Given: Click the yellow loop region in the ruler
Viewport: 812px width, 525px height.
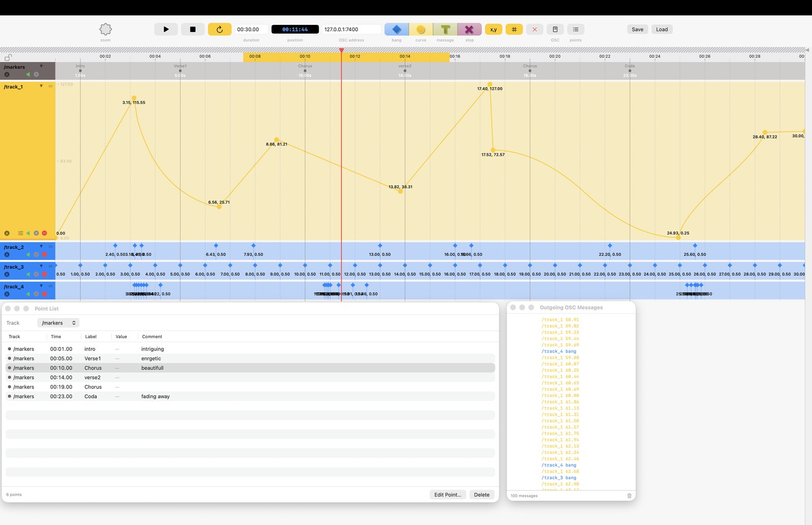Looking at the screenshot, I should [346, 57].
